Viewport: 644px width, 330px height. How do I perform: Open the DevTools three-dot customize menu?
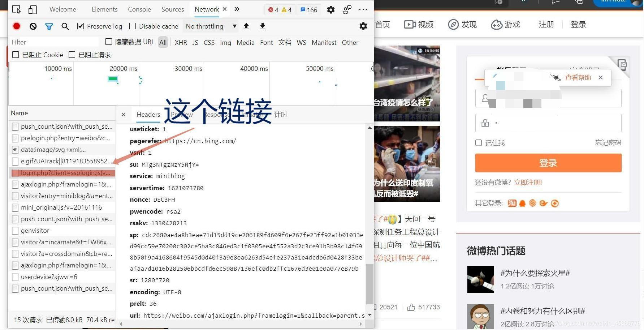(x=363, y=9)
